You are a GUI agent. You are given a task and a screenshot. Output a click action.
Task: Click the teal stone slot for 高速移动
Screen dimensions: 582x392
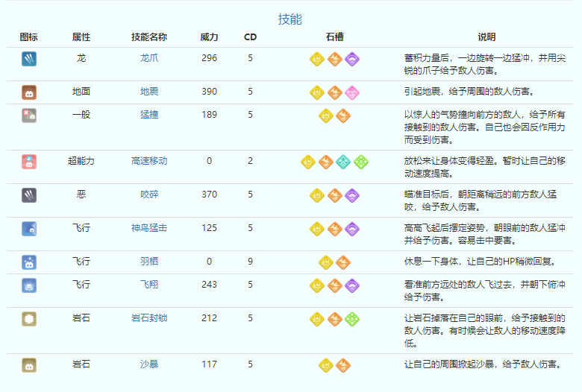click(343, 162)
